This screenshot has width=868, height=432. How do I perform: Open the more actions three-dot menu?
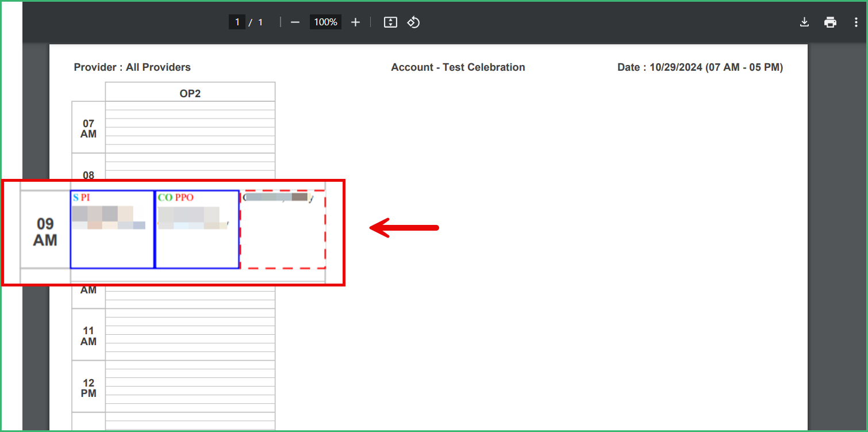tap(856, 22)
